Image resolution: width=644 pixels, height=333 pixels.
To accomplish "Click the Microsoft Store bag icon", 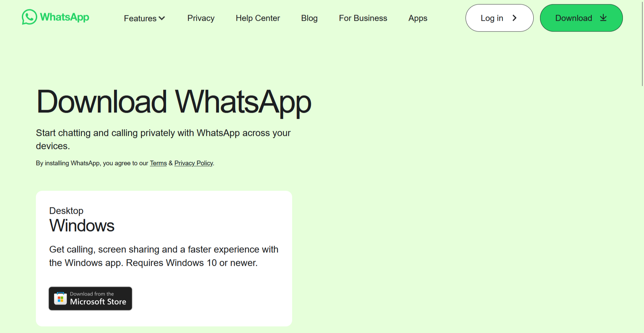I will 60,298.
